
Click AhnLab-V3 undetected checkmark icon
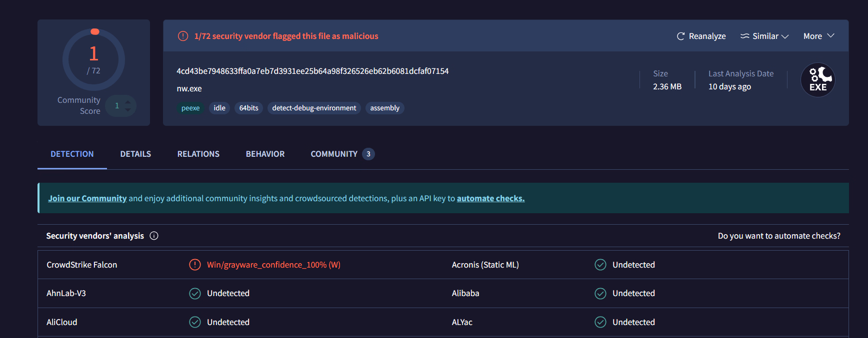195,294
